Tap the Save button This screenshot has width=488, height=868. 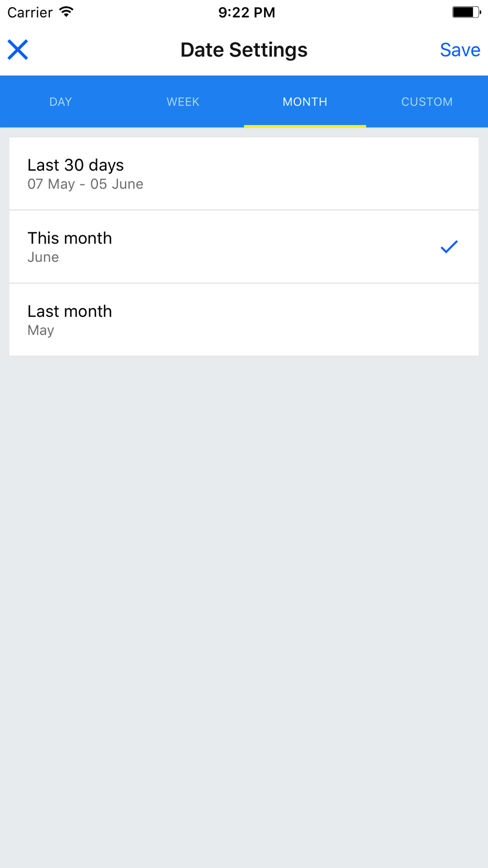pyautogui.click(x=460, y=50)
